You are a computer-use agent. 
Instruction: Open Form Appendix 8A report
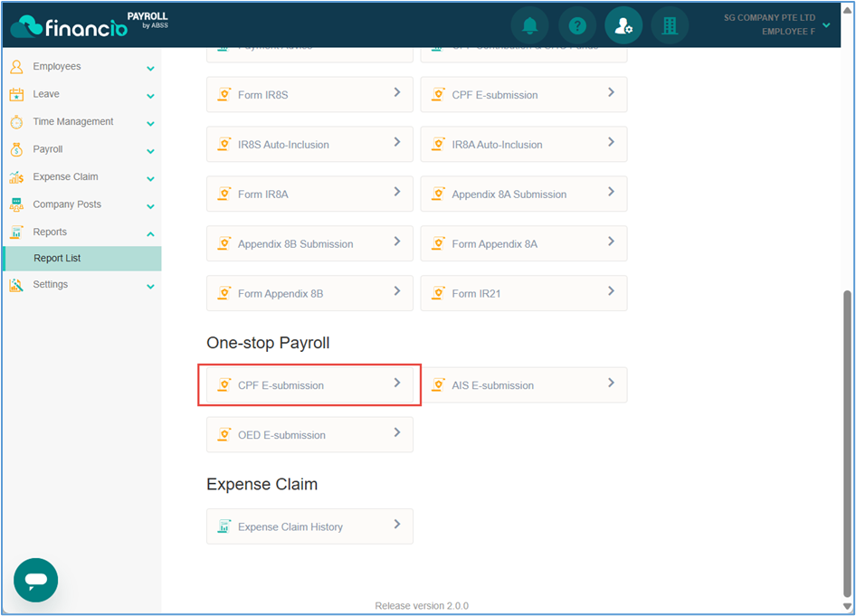tap(524, 243)
